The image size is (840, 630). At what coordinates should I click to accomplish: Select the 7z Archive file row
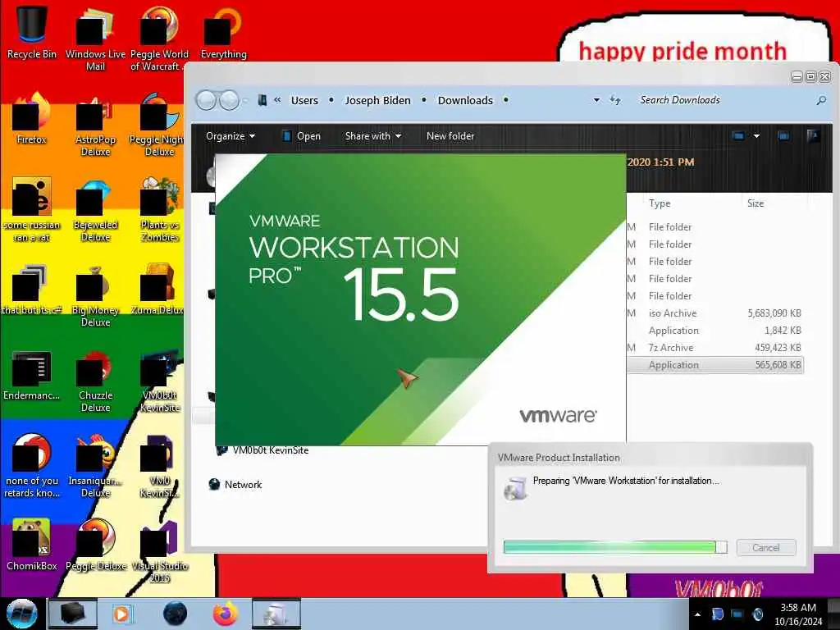[x=715, y=348]
